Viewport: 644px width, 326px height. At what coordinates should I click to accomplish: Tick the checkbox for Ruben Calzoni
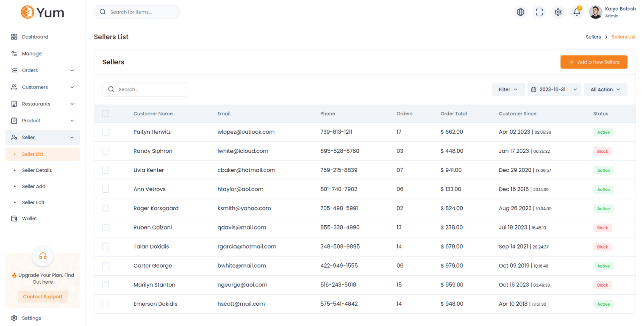point(105,227)
